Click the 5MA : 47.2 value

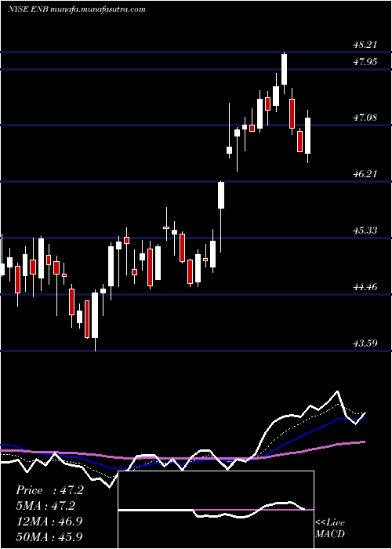click(45, 506)
